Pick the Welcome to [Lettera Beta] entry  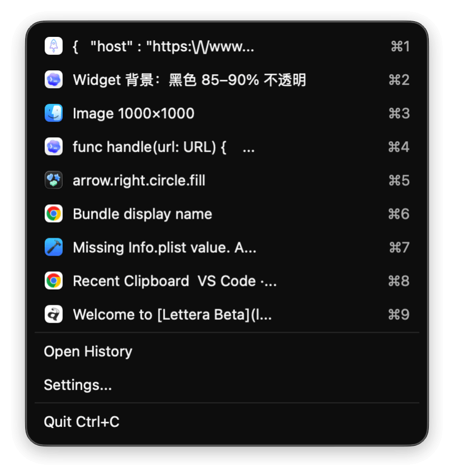coord(227,314)
